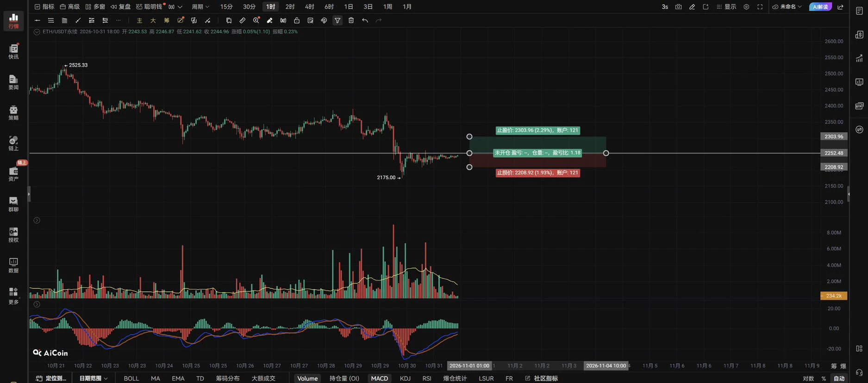Click the share arrow icon top right

840,7
